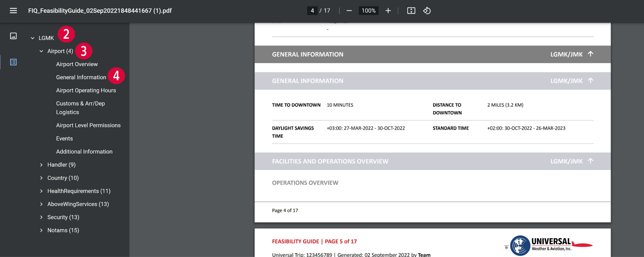Click the 'Page 4 of 17' footer
This screenshot has height=257, width=644.
click(285, 210)
